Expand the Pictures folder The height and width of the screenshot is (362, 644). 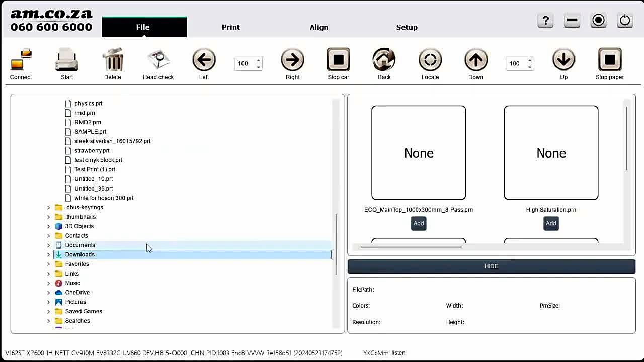49,302
